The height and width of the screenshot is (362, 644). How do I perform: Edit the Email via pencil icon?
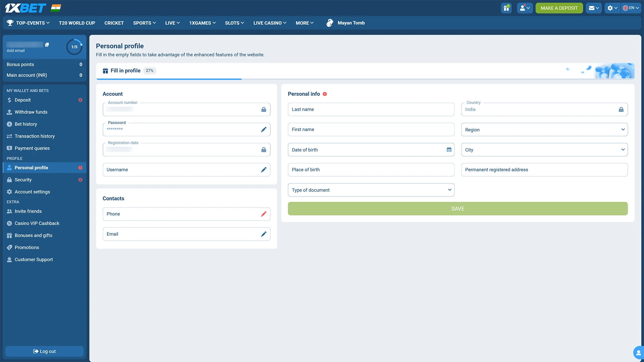coord(264,234)
